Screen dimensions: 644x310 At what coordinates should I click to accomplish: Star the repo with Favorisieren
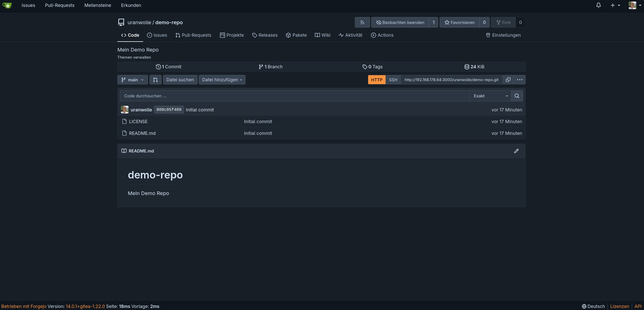460,22
